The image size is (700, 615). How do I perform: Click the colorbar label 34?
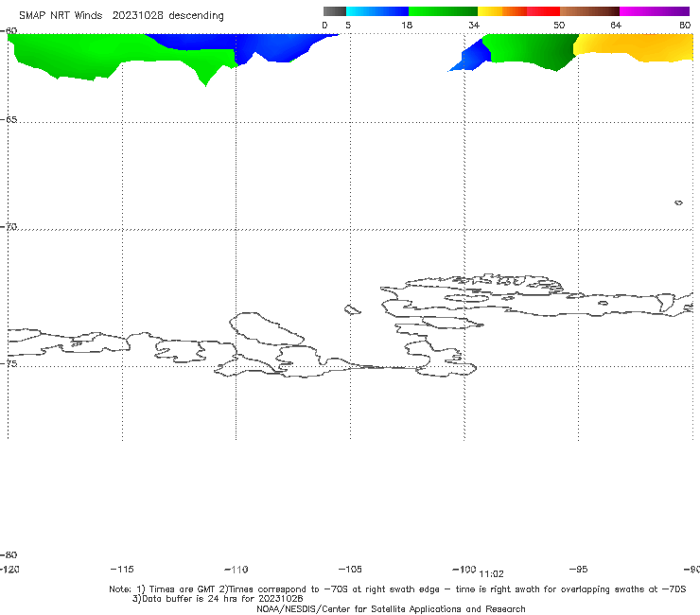point(474,26)
